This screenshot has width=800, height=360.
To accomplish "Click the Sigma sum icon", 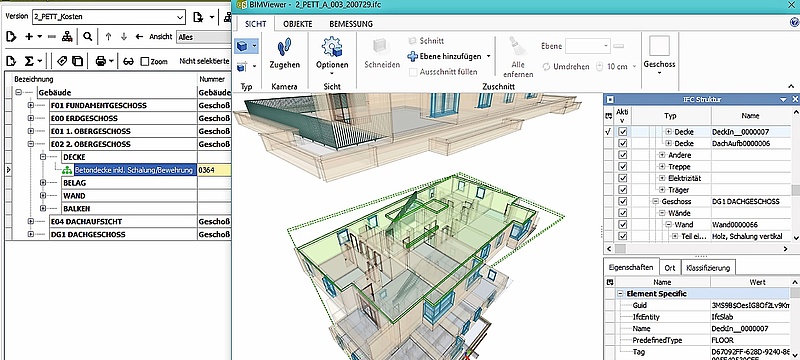I will point(29,61).
